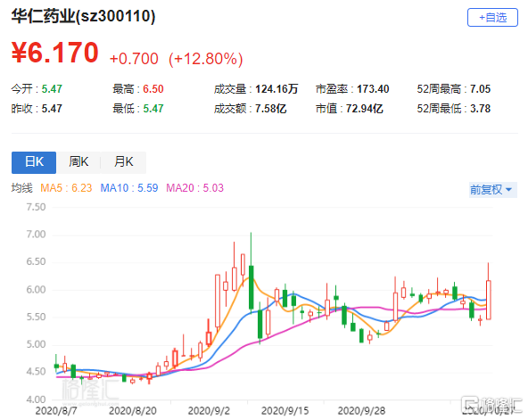This screenshot has width=528, height=420.
Task: Click the 均线 label
Action: 22,188
